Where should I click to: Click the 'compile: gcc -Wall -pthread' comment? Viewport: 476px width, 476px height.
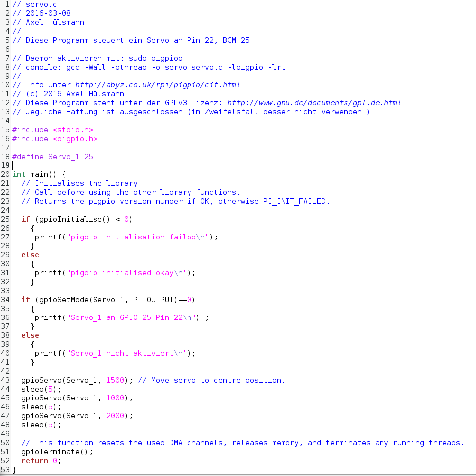pyautogui.click(x=149, y=67)
